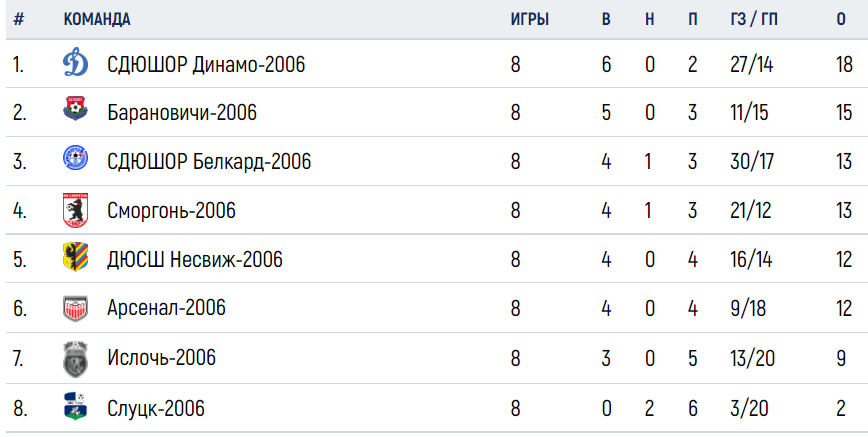Open the Ислочь-2006 team link
Image resolution: width=868 pixels, height=437 pixels.
point(161,358)
